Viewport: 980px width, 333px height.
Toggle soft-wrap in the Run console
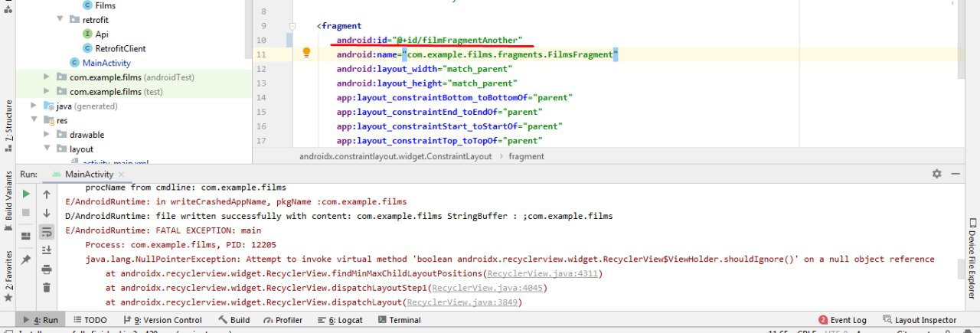pyautogui.click(x=47, y=231)
